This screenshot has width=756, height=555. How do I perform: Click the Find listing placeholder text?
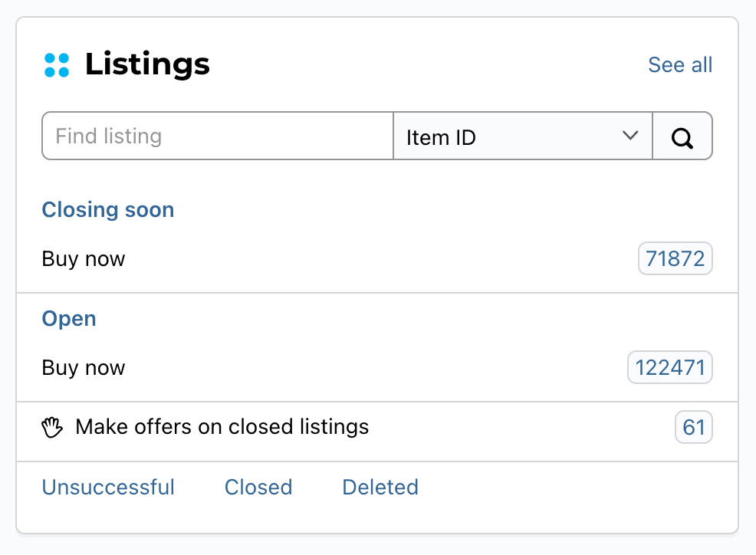(x=108, y=136)
